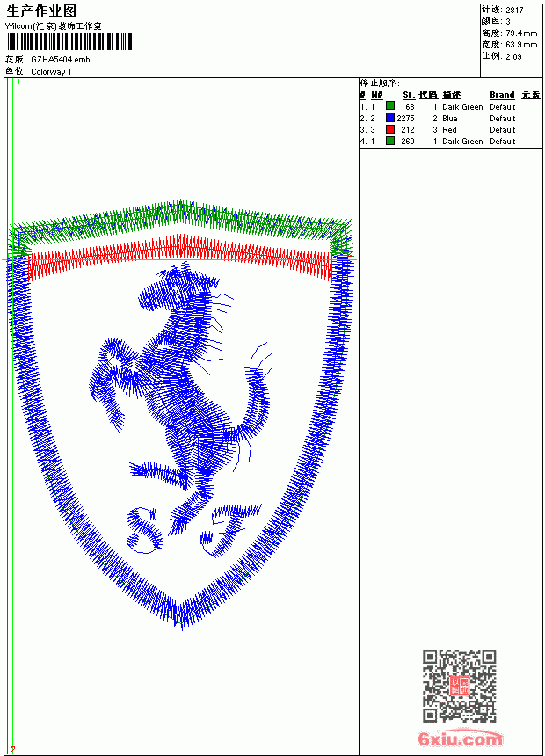Click the stitched letter F below the horse
Image resolution: width=545 pixels, height=756 pixels.
pos(230,529)
